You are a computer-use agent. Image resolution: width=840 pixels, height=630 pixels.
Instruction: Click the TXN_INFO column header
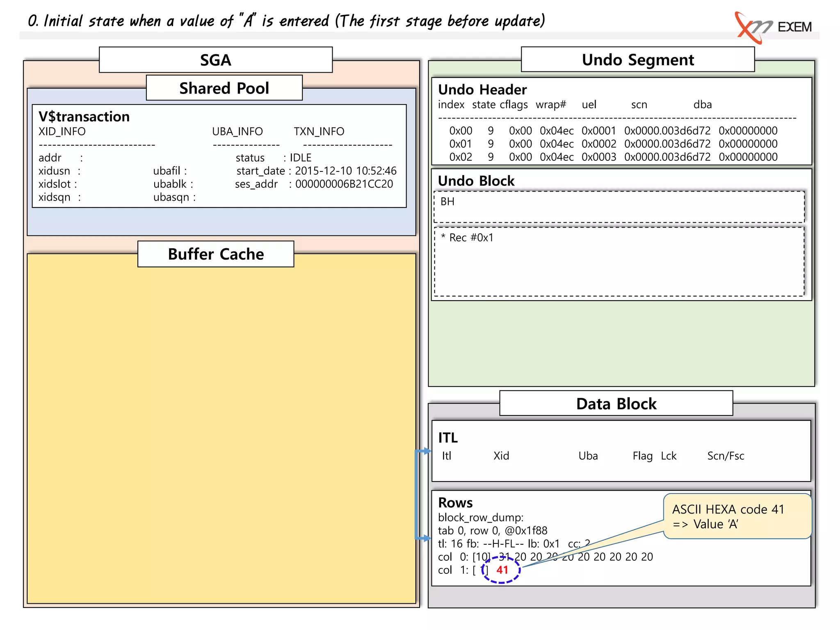tap(319, 131)
